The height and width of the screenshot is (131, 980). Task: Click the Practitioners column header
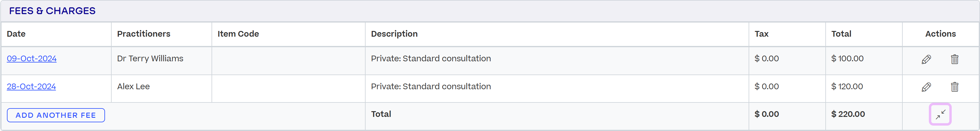(144, 34)
